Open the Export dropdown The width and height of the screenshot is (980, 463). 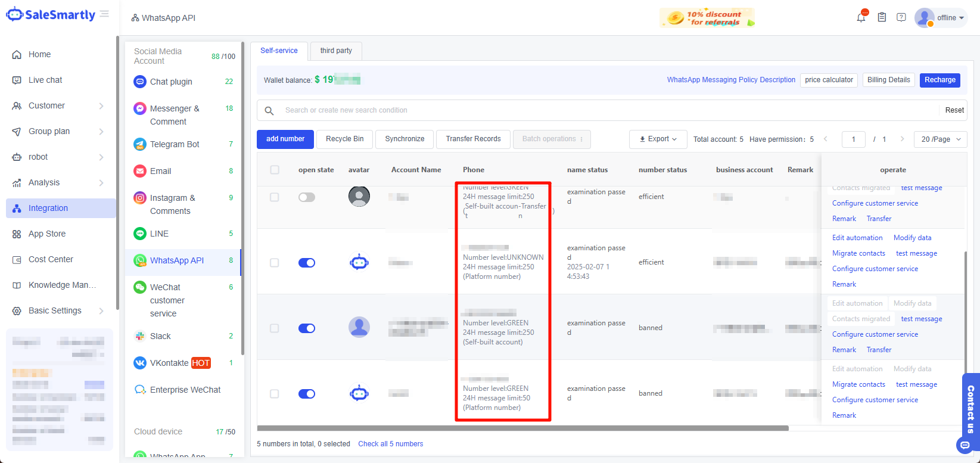click(658, 139)
